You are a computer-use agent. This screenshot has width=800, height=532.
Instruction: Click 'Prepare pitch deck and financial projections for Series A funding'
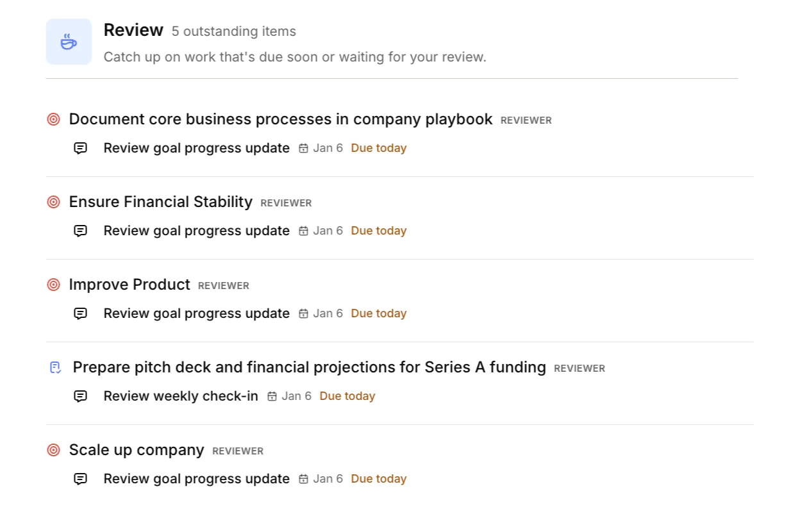pyautogui.click(x=310, y=367)
